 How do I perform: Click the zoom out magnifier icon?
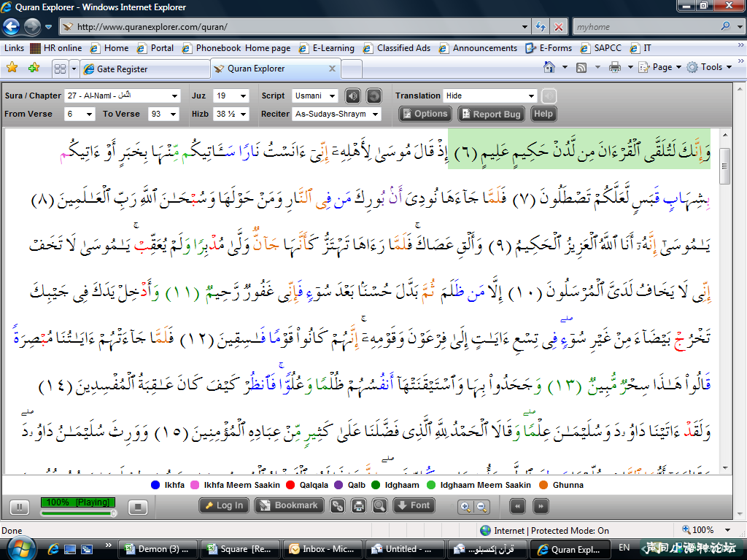(481, 507)
